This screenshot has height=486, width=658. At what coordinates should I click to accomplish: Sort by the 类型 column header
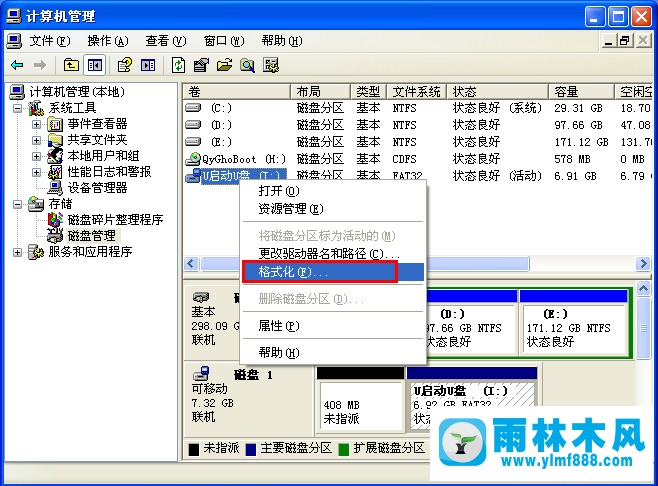click(x=368, y=91)
